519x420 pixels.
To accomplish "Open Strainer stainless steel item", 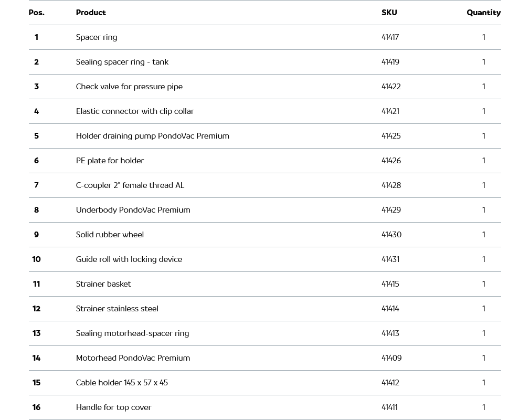I will pyautogui.click(x=117, y=309).
